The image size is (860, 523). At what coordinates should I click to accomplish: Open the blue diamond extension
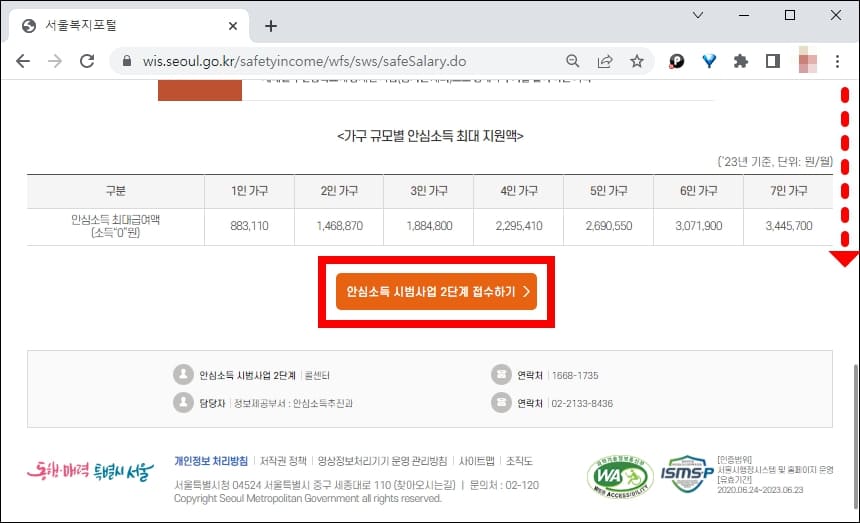pyautogui.click(x=709, y=61)
